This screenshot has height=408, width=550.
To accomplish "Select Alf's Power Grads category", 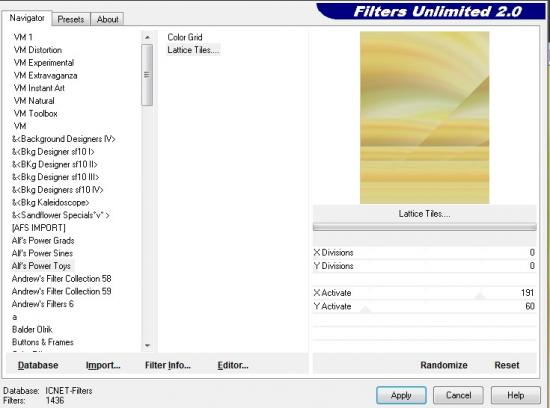I will coord(43,241).
